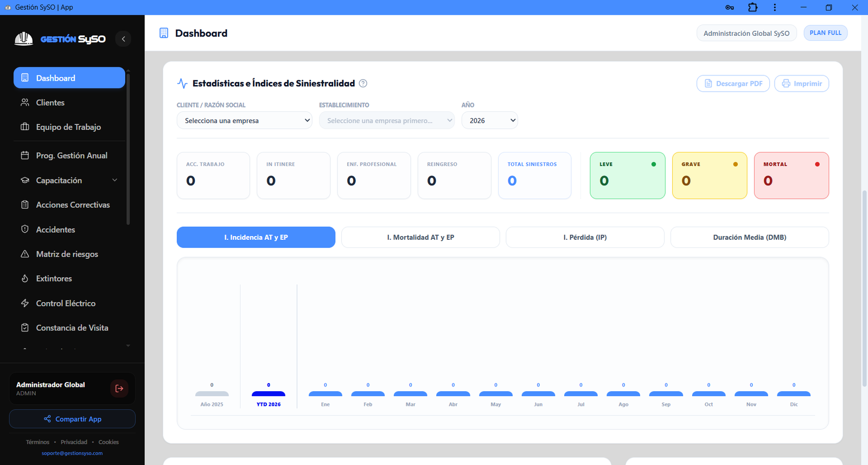Open the browser extensions puzzle icon
The height and width of the screenshot is (465, 868).
tap(752, 8)
